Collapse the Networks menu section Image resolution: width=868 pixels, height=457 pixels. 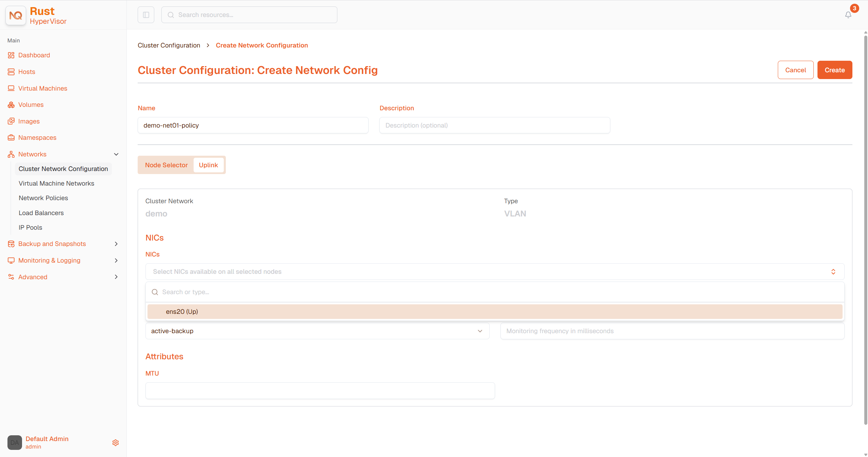116,154
